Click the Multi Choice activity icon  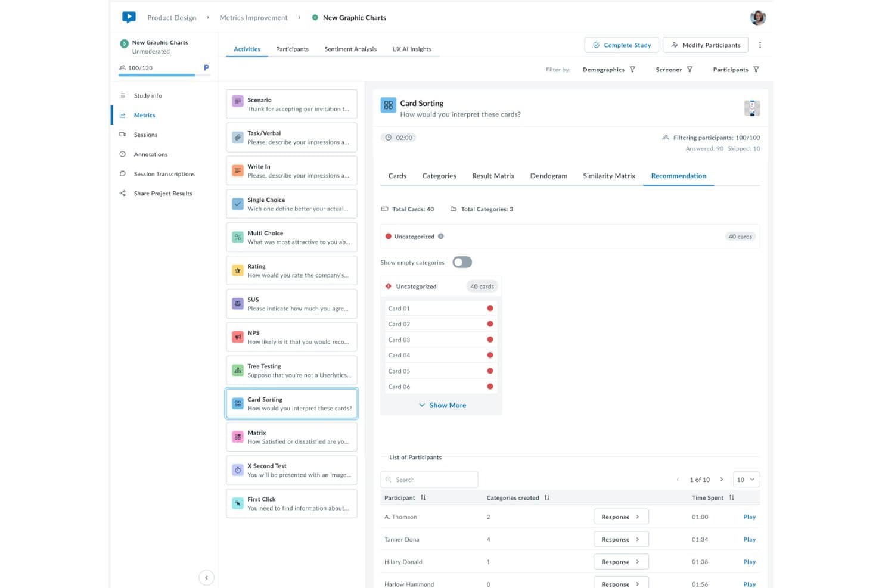click(x=238, y=238)
